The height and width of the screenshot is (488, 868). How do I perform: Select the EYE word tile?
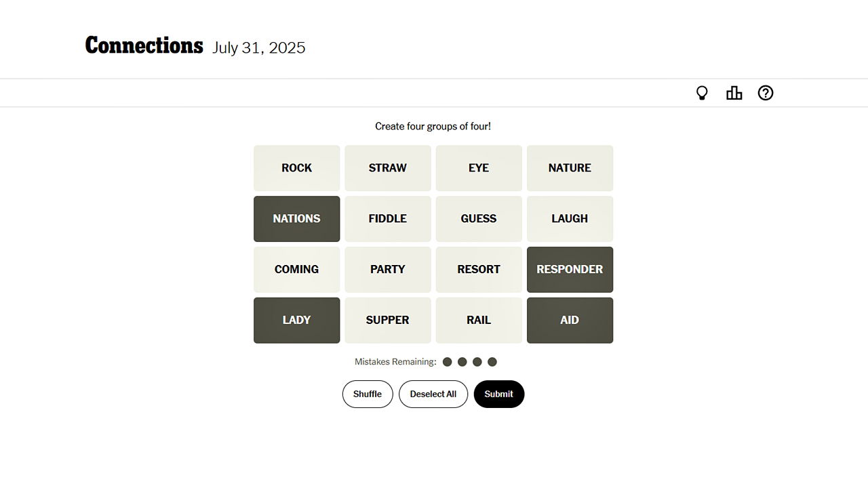(479, 168)
